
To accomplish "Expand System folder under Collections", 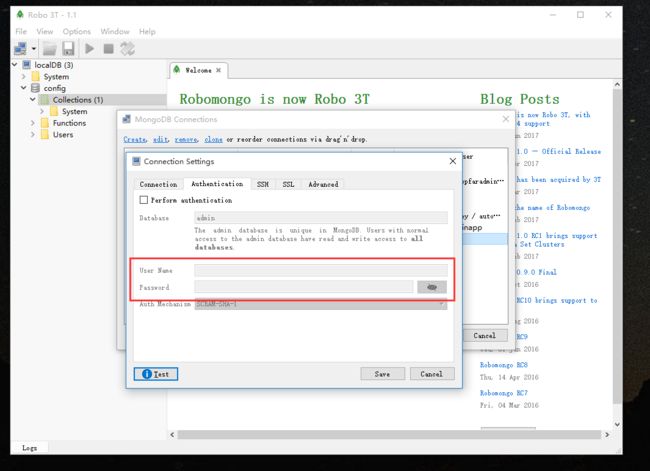I will [42, 111].
